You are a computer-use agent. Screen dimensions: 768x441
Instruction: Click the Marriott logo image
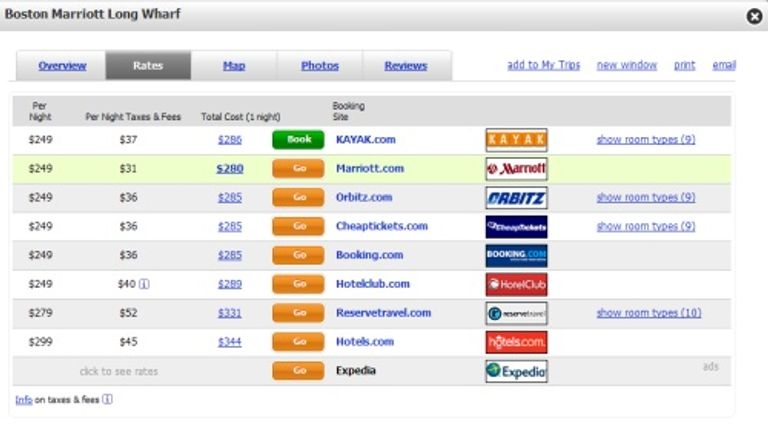click(516, 169)
